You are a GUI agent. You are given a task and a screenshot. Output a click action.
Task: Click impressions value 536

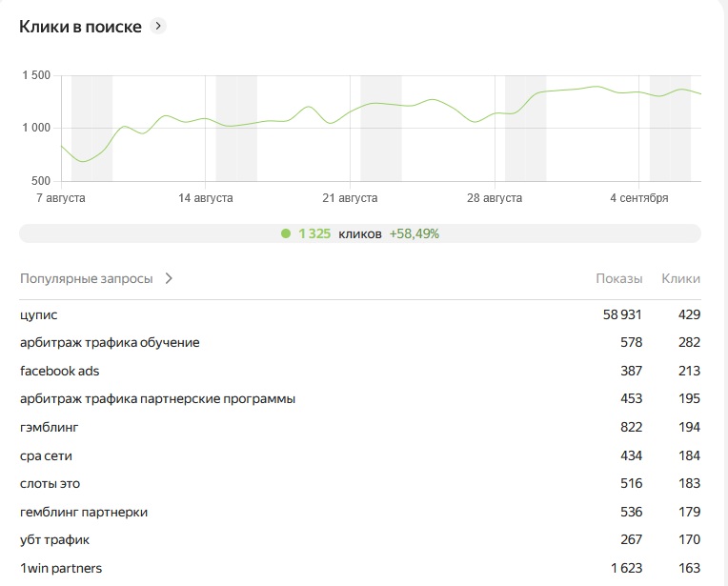(x=632, y=513)
